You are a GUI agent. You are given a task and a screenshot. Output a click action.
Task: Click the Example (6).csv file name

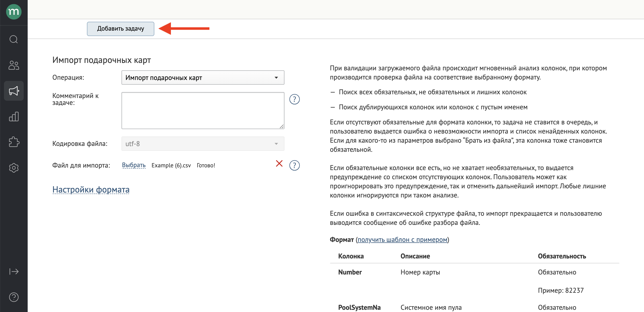pyautogui.click(x=171, y=165)
